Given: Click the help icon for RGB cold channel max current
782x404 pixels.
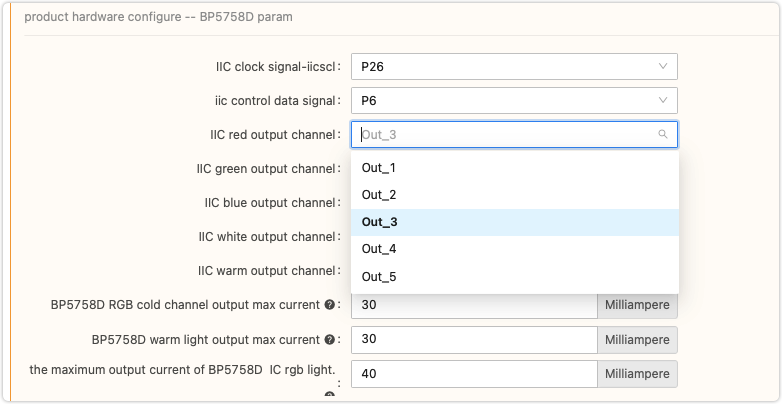Looking at the screenshot, I should click(x=329, y=305).
